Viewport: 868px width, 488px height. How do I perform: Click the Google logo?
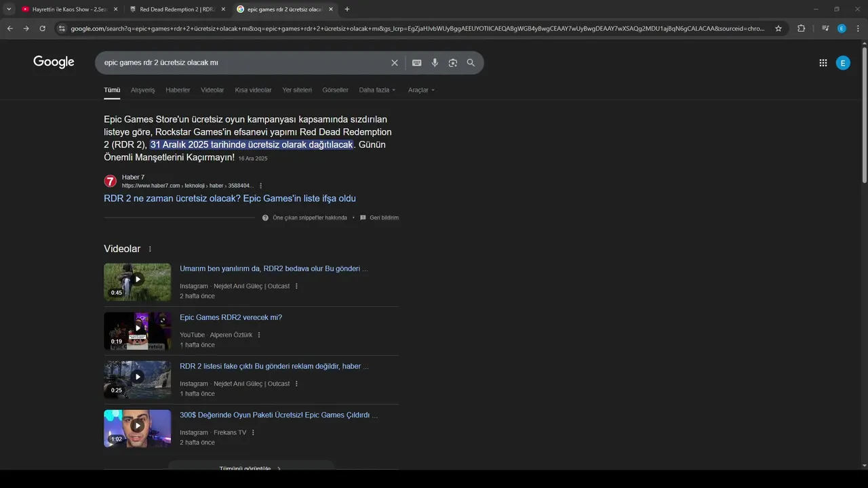(54, 62)
